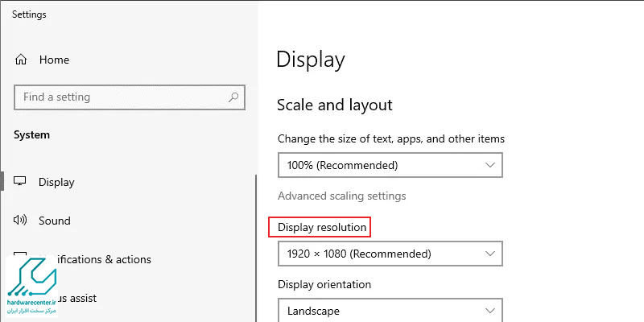Screen dimensions: 644x322
Task: Click the magnifier icon in search box
Action: pos(233,97)
